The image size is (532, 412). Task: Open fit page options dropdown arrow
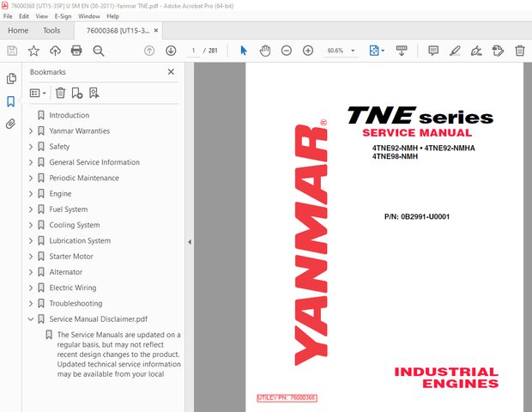pyautogui.click(x=383, y=51)
